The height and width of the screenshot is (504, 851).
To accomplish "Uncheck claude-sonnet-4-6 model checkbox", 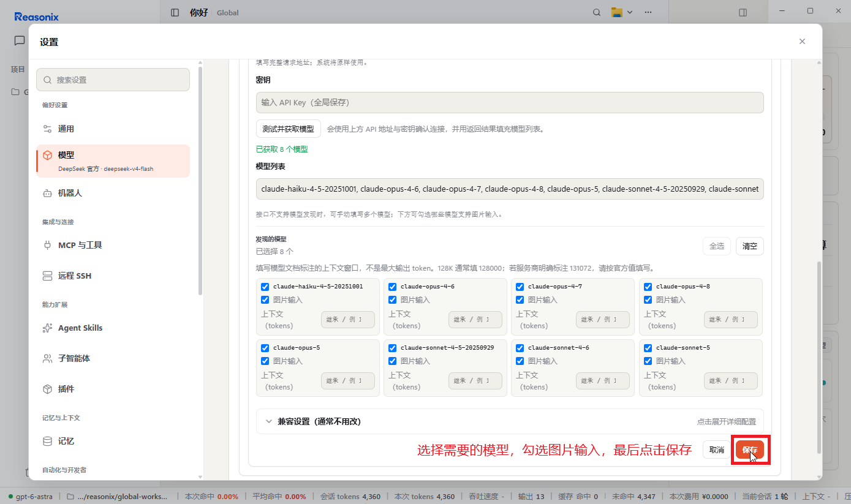I will pos(520,348).
